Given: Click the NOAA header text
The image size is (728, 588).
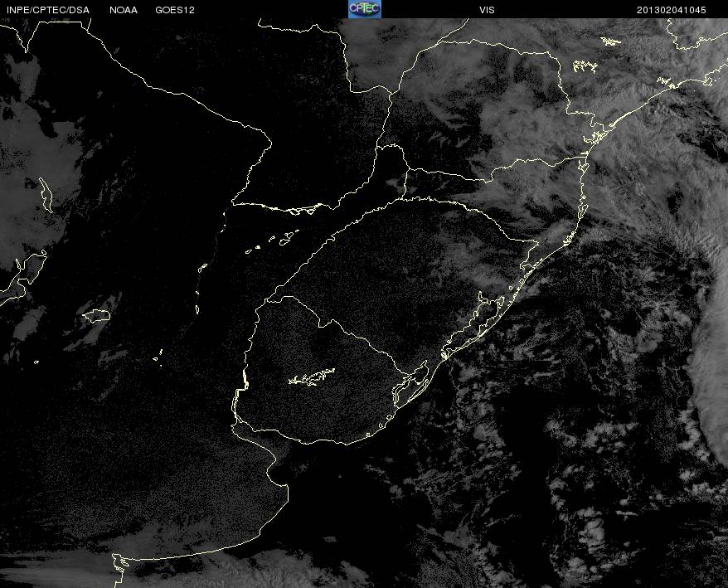Looking at the screenshot, I should (124, 10).
